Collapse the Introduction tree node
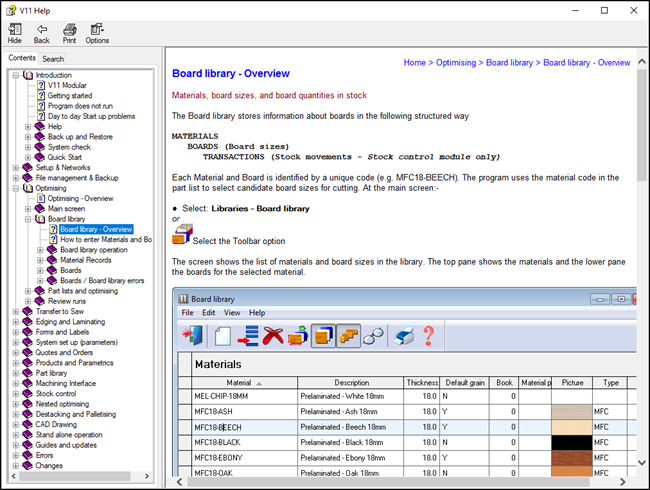Image resolution: width=650 pixels, height=490 pixels. (15, 75)
